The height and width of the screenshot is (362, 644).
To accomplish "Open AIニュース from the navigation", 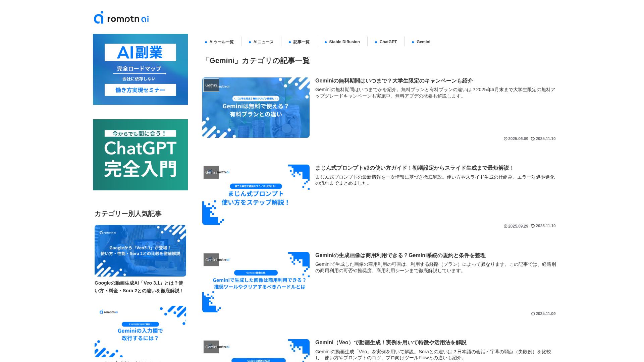I will (x=263, y=42).
